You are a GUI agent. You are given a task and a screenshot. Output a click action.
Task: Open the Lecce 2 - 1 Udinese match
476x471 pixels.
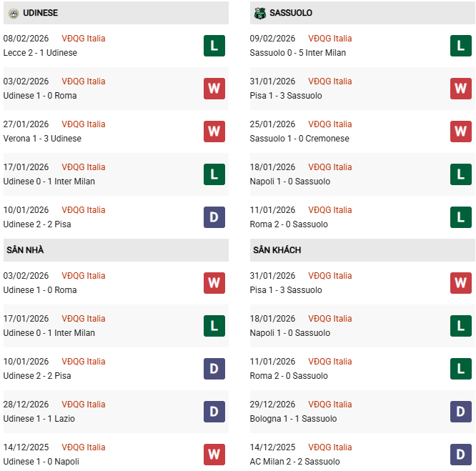(x=40, y=53)
